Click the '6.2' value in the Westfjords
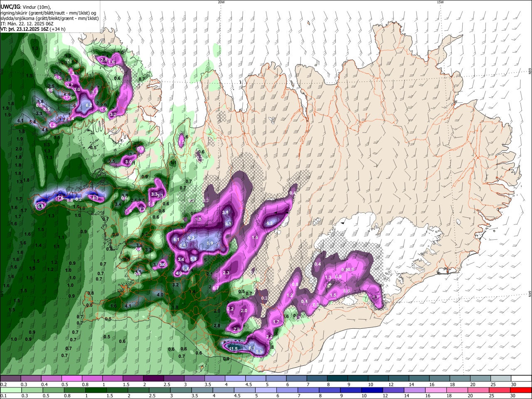 point(89,106)
